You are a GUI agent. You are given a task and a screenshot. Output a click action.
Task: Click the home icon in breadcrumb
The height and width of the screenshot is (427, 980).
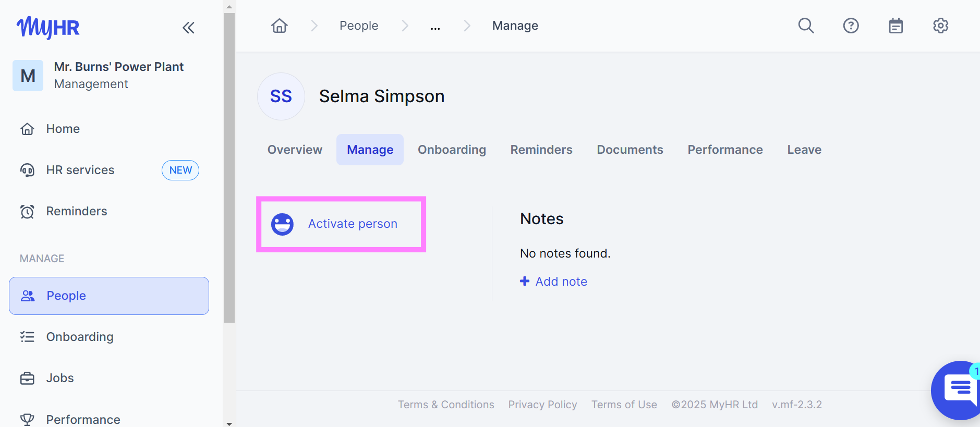[x=280, y=26]
